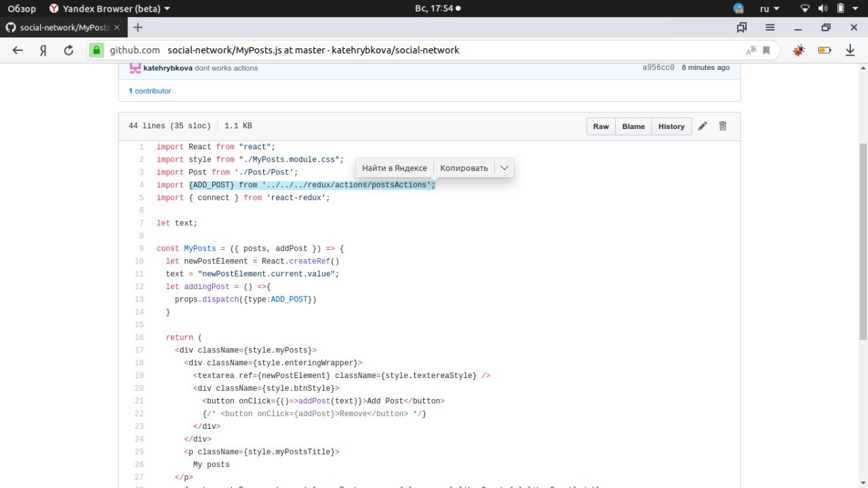Toggle the battery saver toolbar icon

(825, 50)
